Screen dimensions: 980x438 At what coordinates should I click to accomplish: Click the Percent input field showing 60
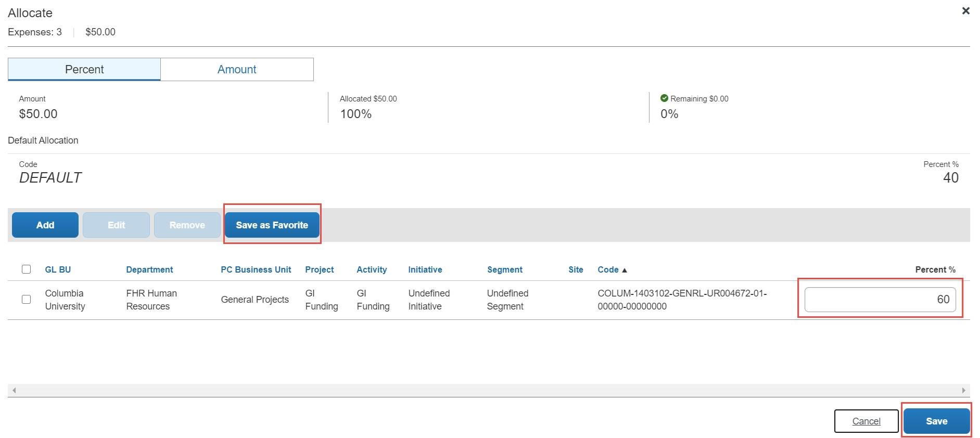880,299
